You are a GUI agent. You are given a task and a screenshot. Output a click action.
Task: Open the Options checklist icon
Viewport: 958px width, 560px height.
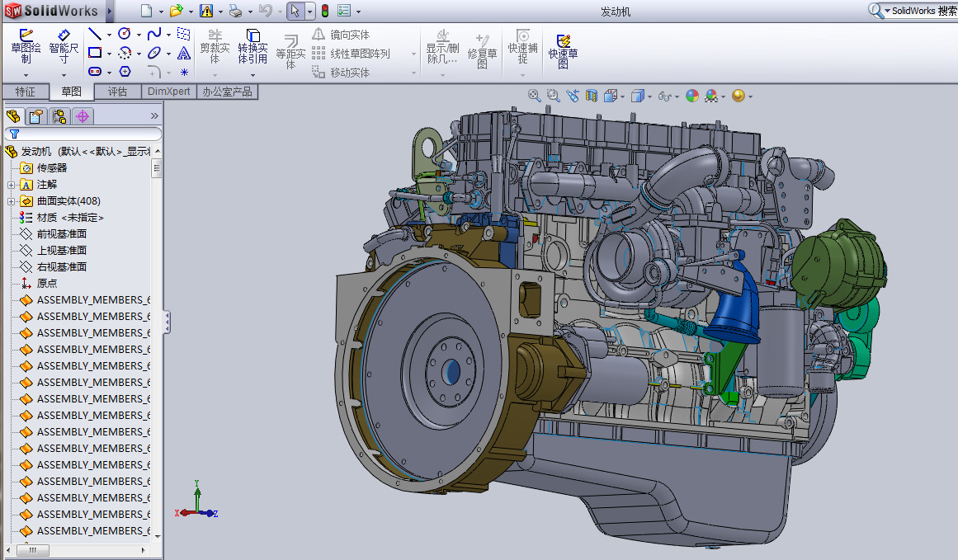point(344,11)
